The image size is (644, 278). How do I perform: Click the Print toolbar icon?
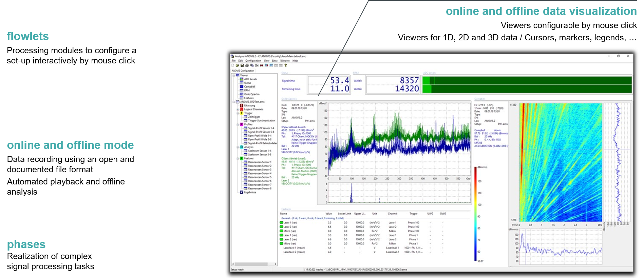coord(247,65)
